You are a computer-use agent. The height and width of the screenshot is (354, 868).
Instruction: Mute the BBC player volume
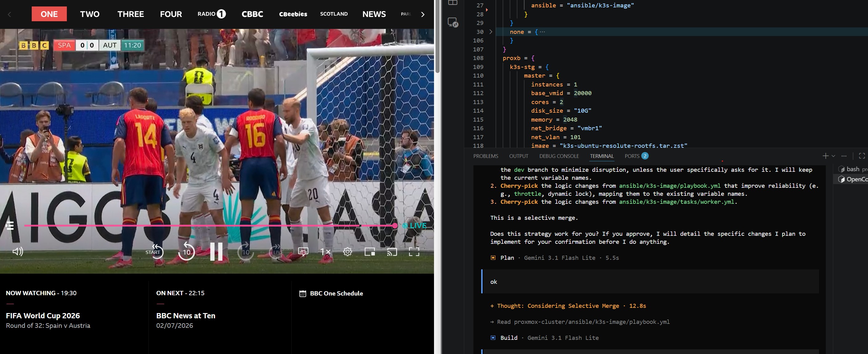[18, 251]
